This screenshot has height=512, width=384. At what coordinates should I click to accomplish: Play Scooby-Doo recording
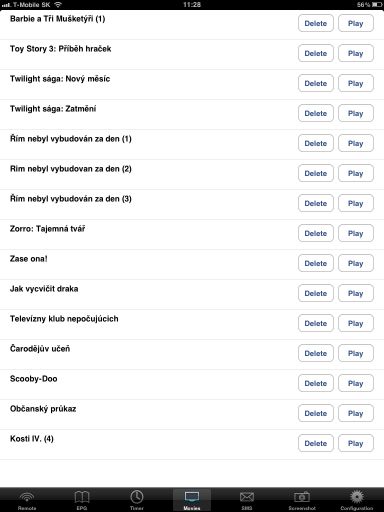click(x=356, y=383)
